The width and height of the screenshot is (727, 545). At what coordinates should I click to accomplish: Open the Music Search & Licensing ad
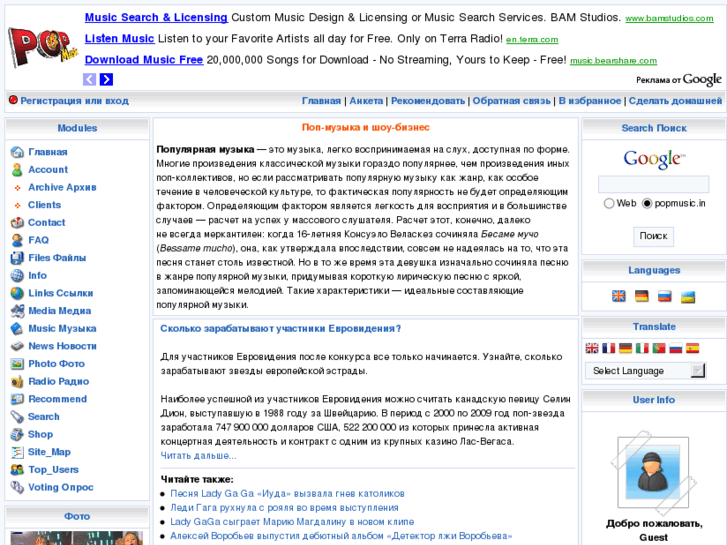point(156,18)
